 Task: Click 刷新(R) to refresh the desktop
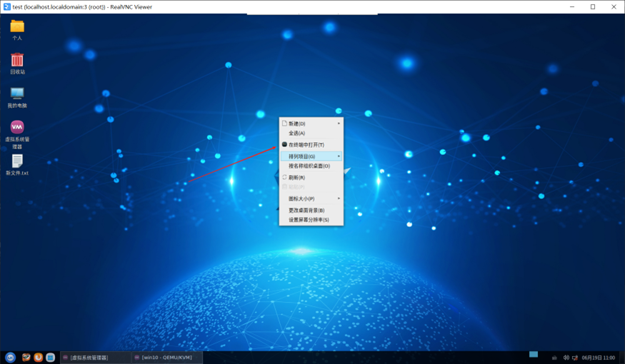(296, 178)
